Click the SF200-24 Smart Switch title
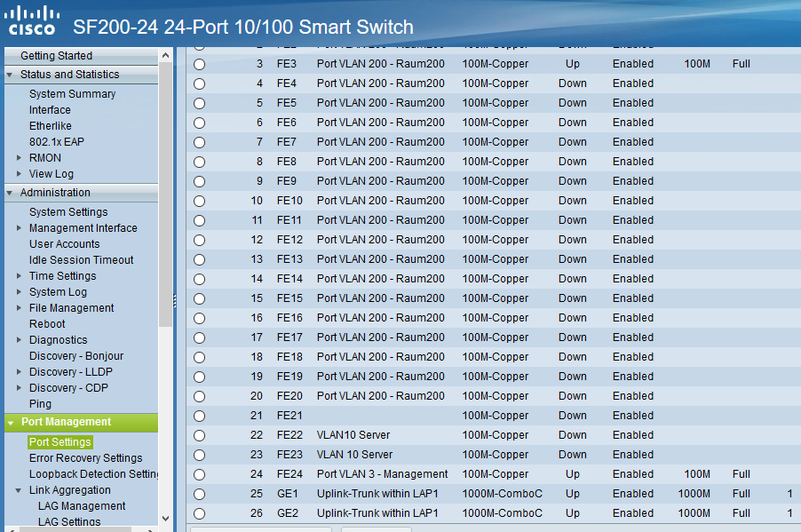Viewport: 801px width, 532px height. point(243,27)
